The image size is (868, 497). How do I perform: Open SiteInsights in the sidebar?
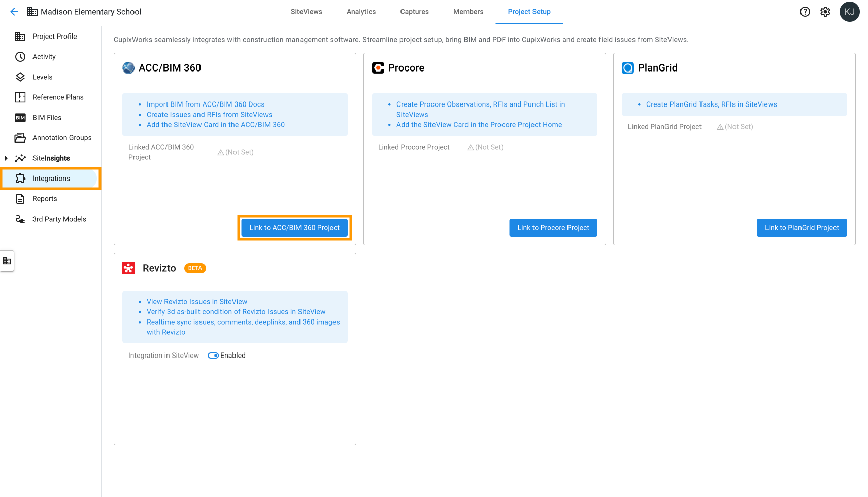51,158
